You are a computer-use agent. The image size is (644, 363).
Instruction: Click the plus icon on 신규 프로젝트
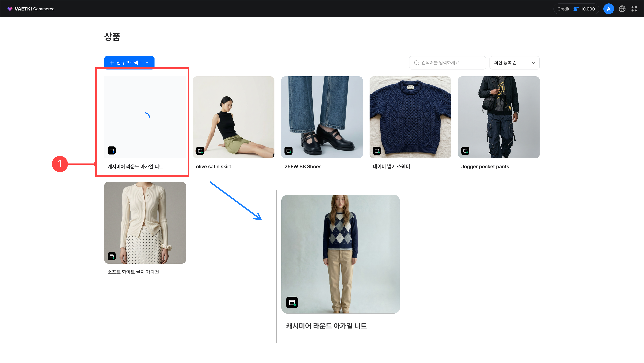pos(112,63)
